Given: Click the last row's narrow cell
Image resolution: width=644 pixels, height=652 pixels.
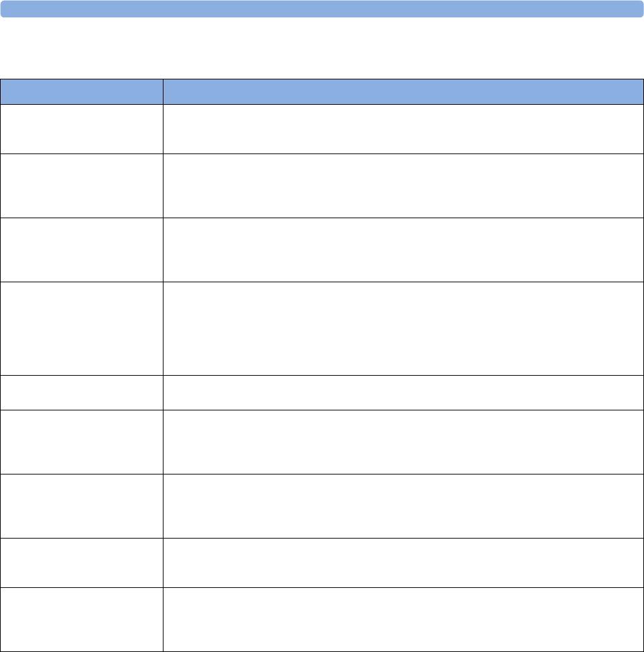Looking at the screenshot, I should pyautogui.click(x=81, y=619).
